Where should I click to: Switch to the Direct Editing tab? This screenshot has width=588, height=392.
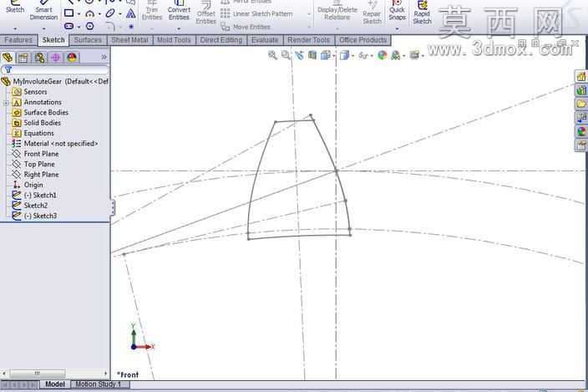tap(220, 40)
